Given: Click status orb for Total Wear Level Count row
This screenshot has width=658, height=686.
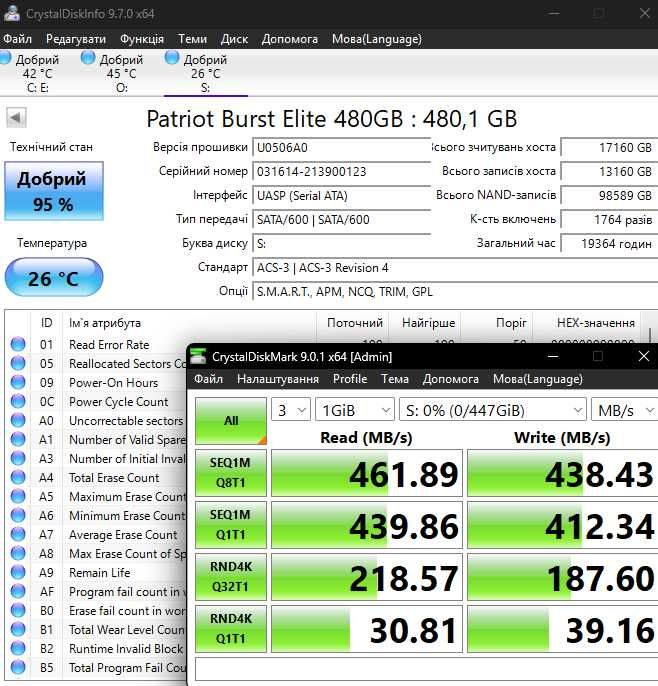Looking at the screenshot, I should point(18,629).
